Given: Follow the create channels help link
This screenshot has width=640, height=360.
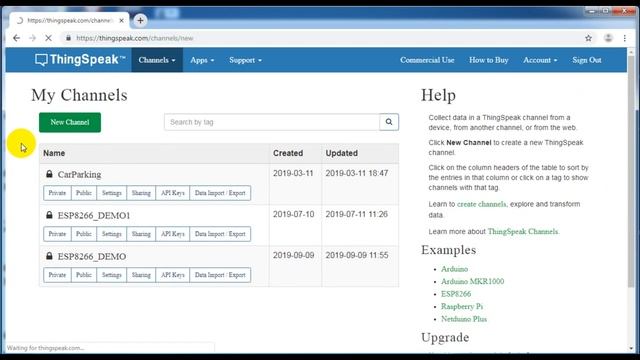Looking at the screenshot, I should [482, 204].
